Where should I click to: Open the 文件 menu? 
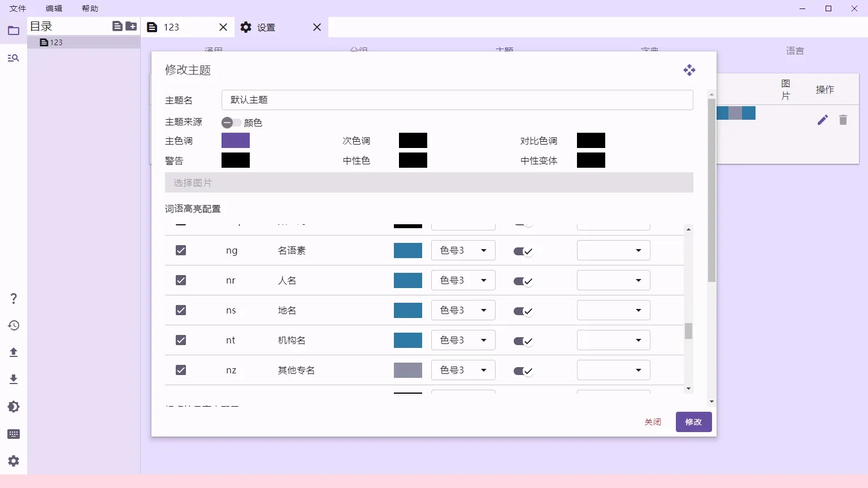click(x=18, y=8)
